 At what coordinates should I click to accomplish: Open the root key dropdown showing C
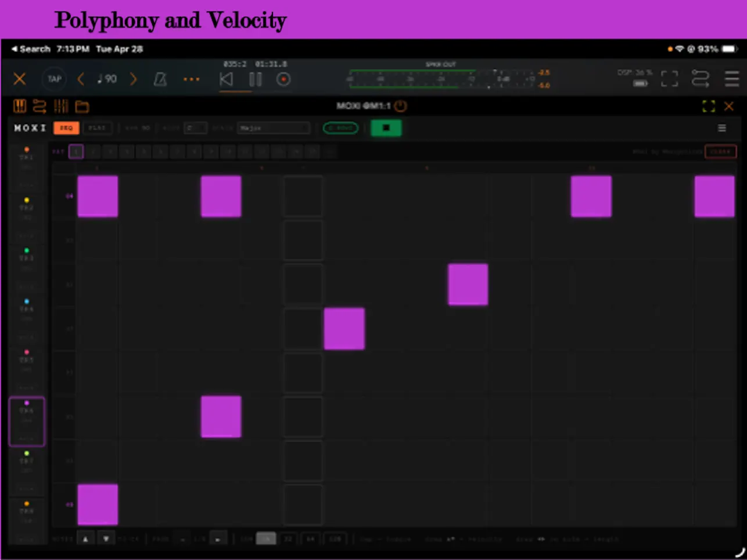tap(195, 128)
